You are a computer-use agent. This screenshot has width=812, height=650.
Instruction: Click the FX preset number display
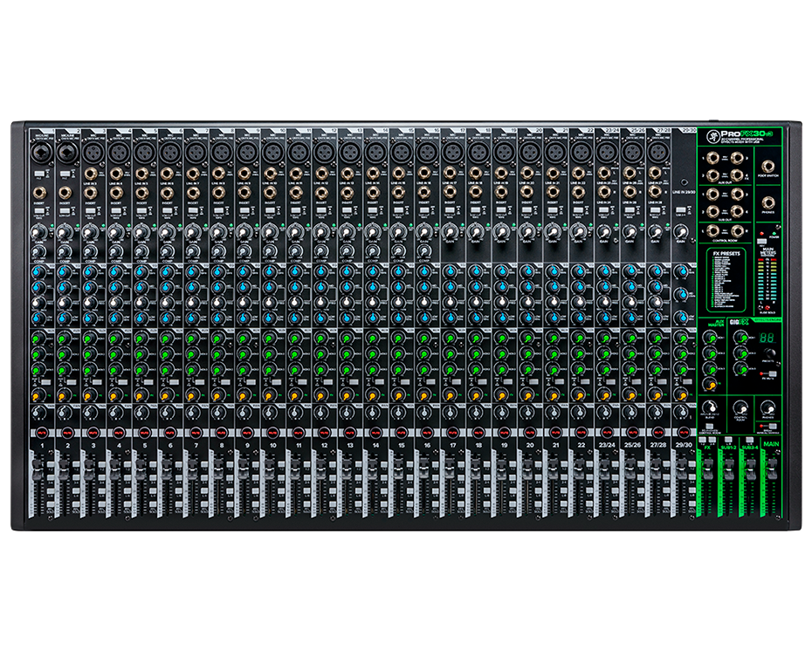[x=769, y=338]
